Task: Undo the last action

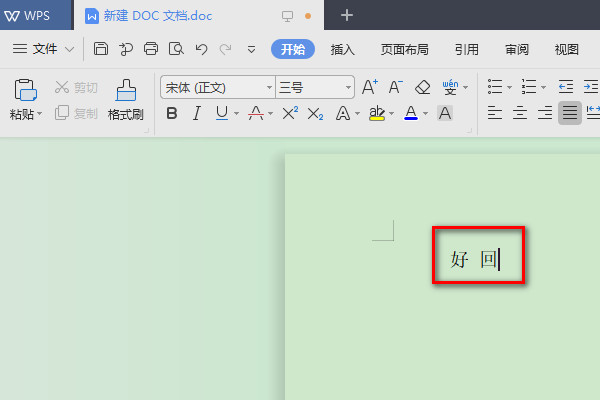Action: point(201,49)
